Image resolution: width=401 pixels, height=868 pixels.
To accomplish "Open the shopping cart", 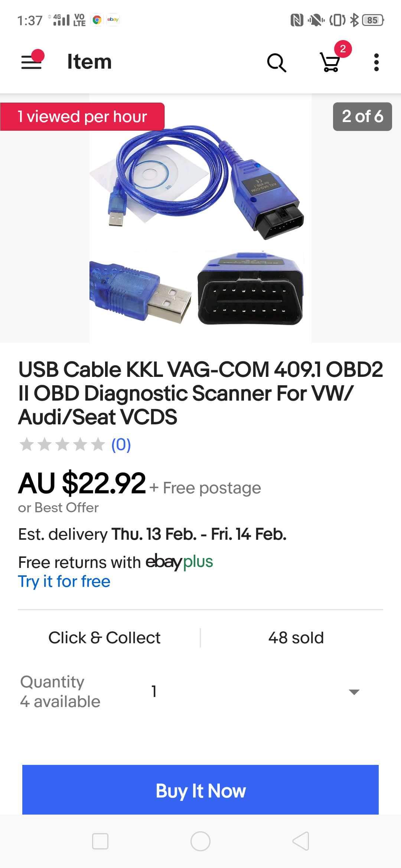I will (330, 62).
